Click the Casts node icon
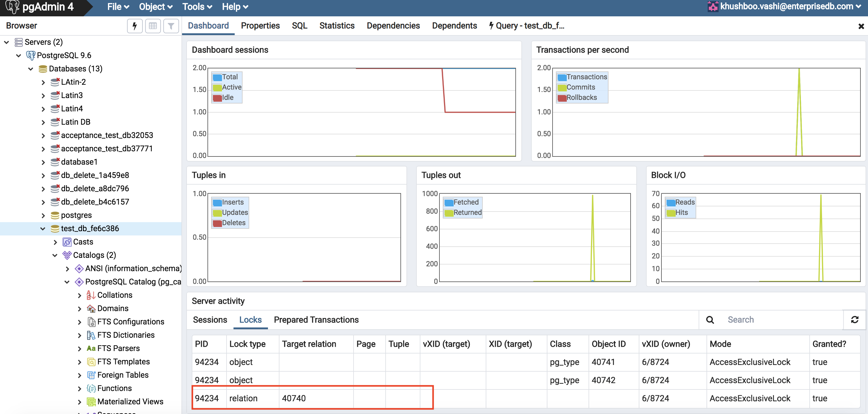 [67, 242]
